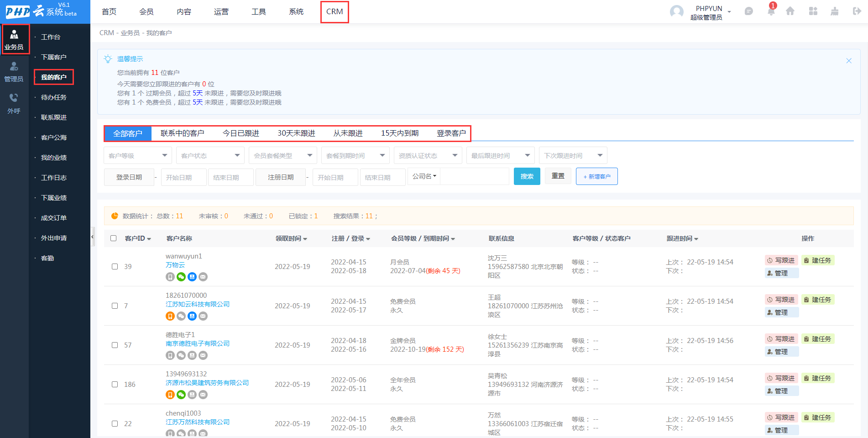Open the 客户状态 dropdown filter
The width and height of the screenshot is (868, 438).
click(210, 156)
